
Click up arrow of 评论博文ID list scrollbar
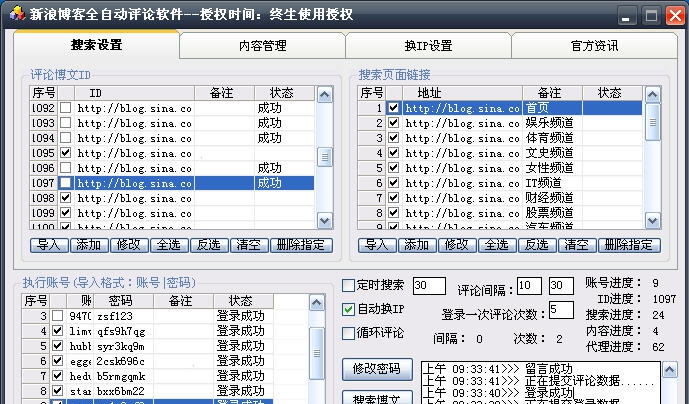pos(325,95)
